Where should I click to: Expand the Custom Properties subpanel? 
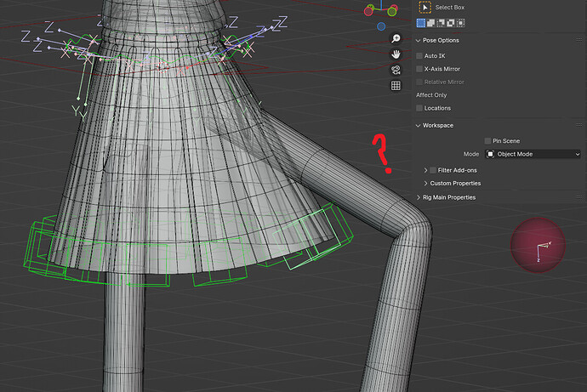pyautogui.click(x=425, y=184)
